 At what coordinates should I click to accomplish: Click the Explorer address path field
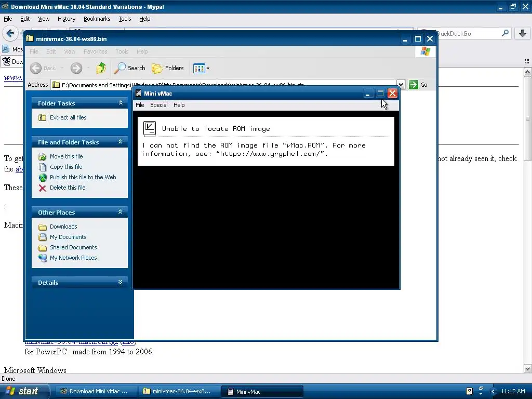point(224,85)
